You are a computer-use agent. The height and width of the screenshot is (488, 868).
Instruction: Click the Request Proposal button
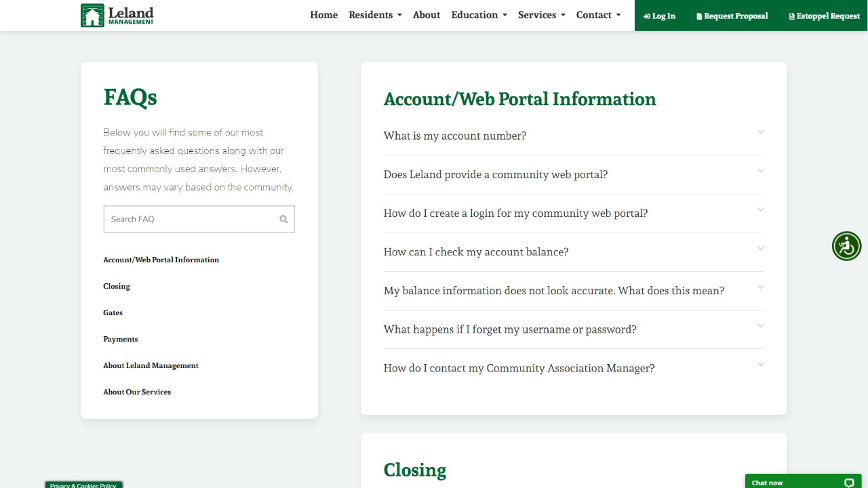coord(732,16)
